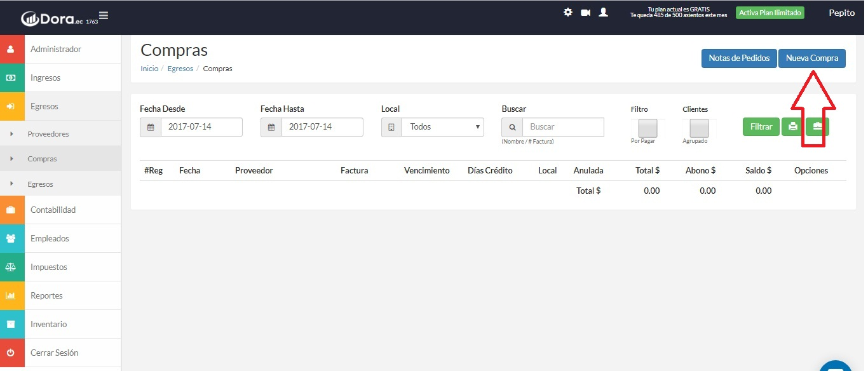Click the green briefcase button next to printer
The height and width of the screenshot is (371, 868).
pos(818,126)
